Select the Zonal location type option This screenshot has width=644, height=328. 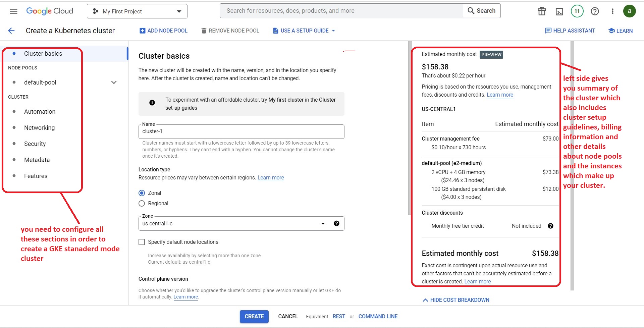pos(142,193)
